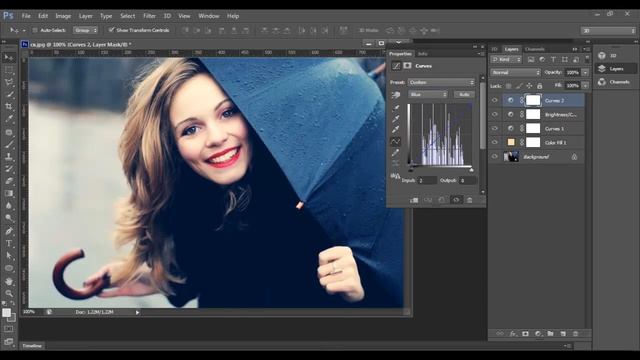Select the Pen tool
The height and width of the screenshot is (360, 640).
pos(9,231)
